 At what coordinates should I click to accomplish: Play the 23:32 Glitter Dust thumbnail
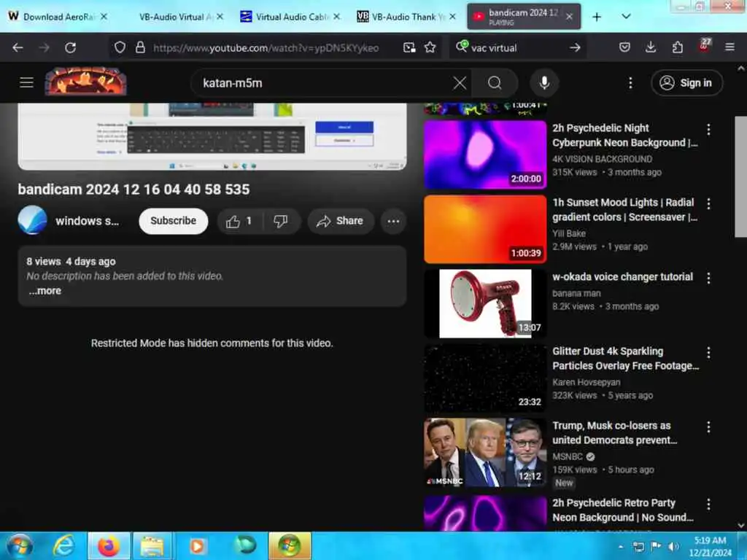point(485,378)
